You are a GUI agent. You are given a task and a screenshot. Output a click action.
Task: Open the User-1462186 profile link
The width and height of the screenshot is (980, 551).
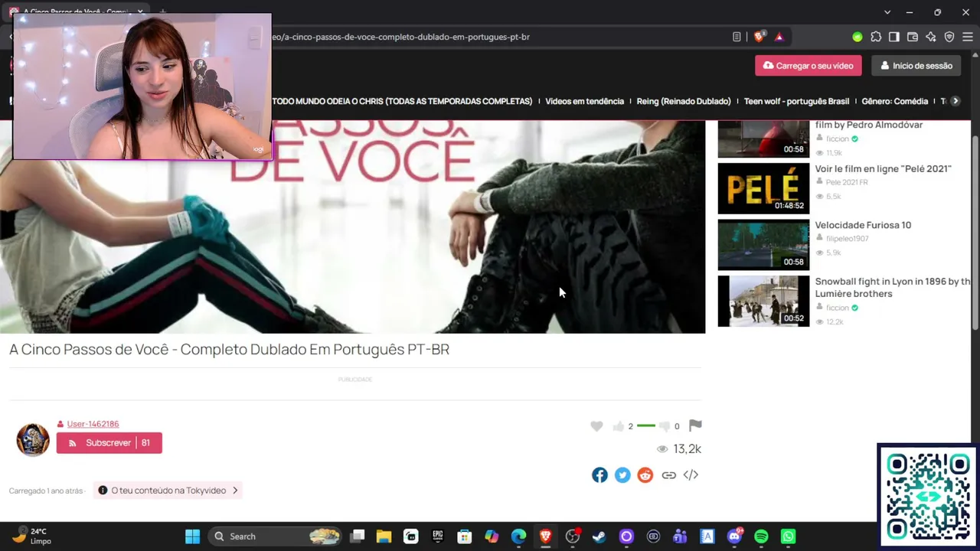[93, 424]
